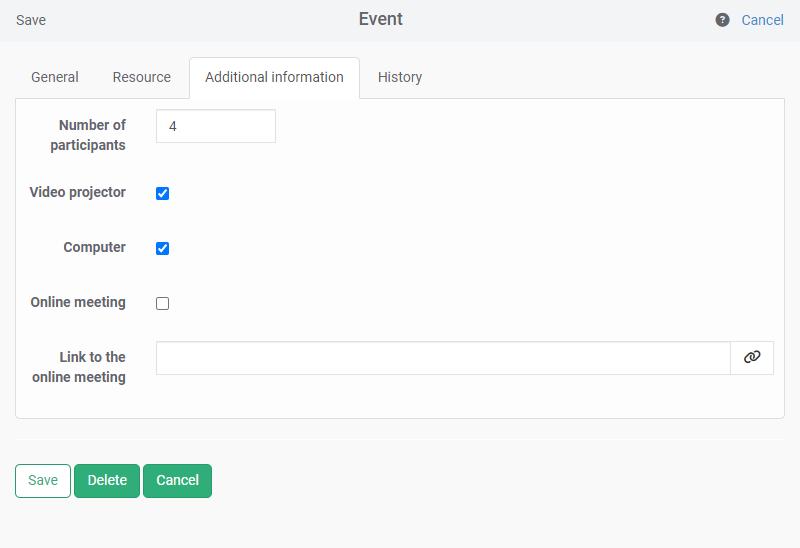This screenshot has height=548, width=800.
Task: Open the help question mark icon
Action: [x=722, y=20]
